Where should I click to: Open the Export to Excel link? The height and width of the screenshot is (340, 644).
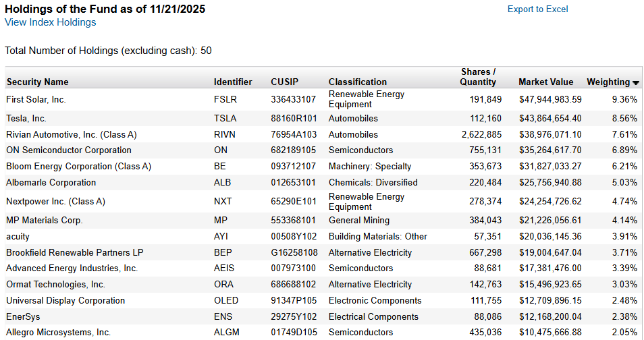point(537,9)
